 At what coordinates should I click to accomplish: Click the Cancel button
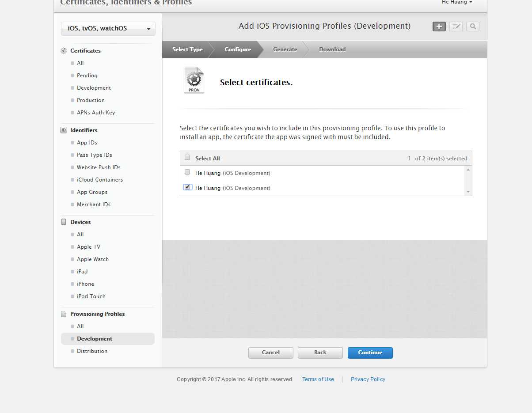[x=271, y=352]
